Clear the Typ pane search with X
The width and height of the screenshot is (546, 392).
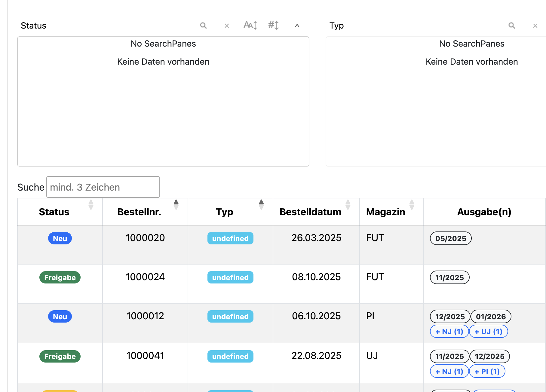(x=535, y=26)
